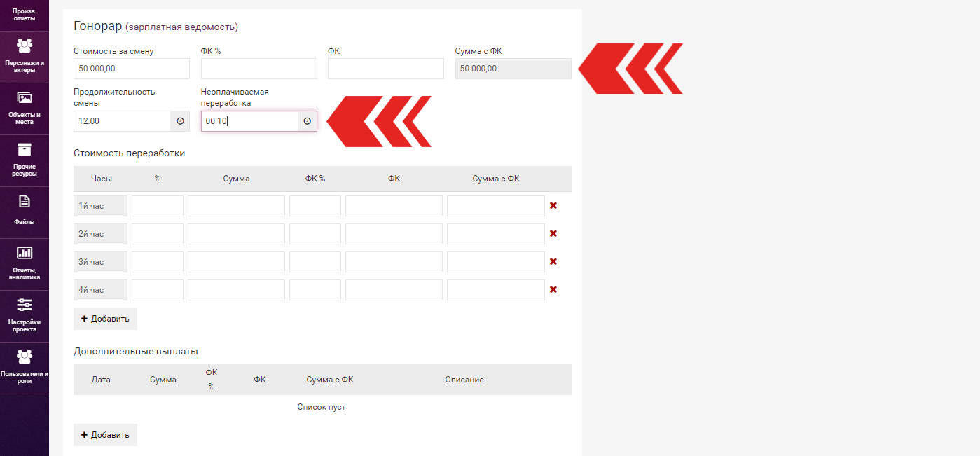Click the 1й час label cell
This screenshot has width=980, height=456.
point(100,206)
